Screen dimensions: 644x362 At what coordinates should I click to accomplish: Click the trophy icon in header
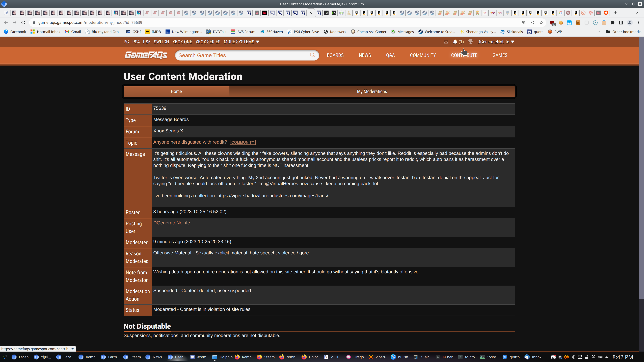[470, 42]
